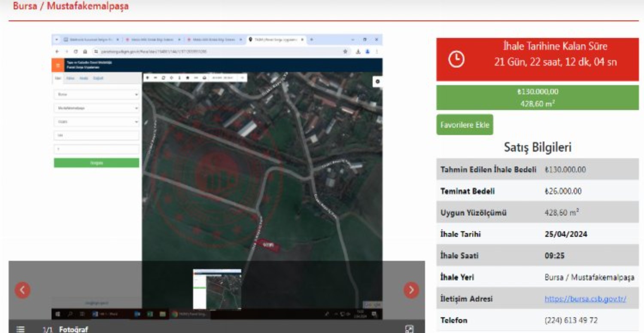644x333 pixels.
Task: Open the map settings gear icon
Action: 377,82
